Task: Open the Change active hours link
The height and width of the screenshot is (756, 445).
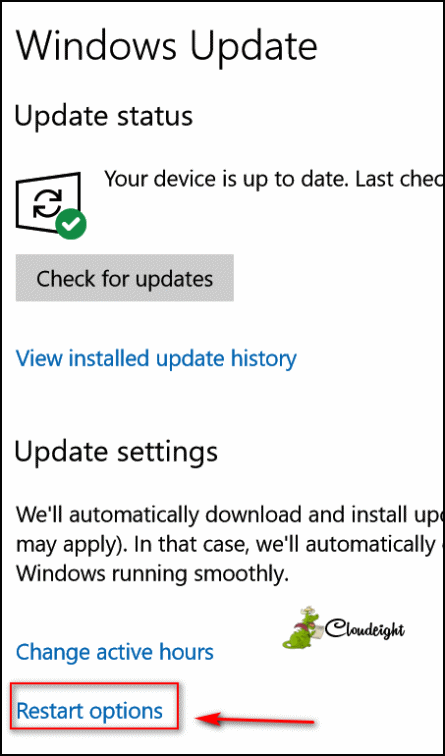Action: click(x=115, y=652)
